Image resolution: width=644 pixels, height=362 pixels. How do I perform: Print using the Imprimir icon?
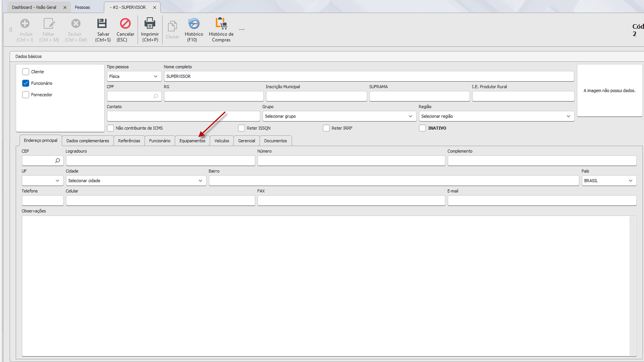[x=150, y=23]
